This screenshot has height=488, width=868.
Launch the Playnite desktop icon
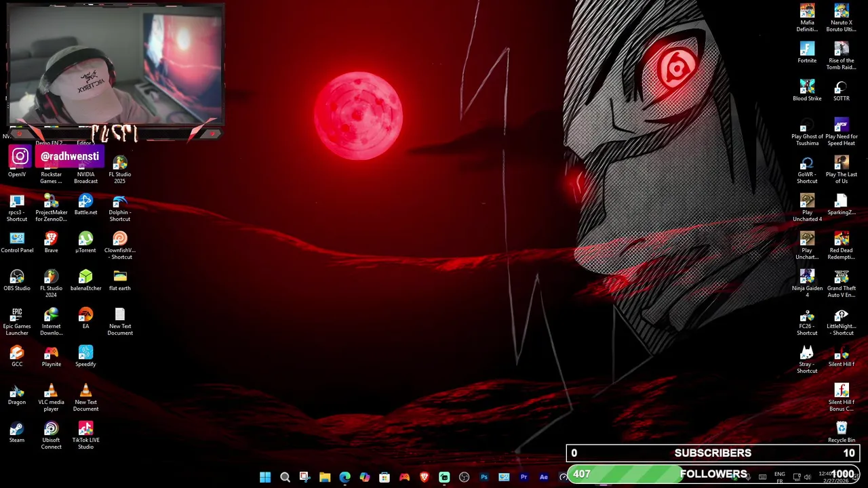click(x=51, y=356)
